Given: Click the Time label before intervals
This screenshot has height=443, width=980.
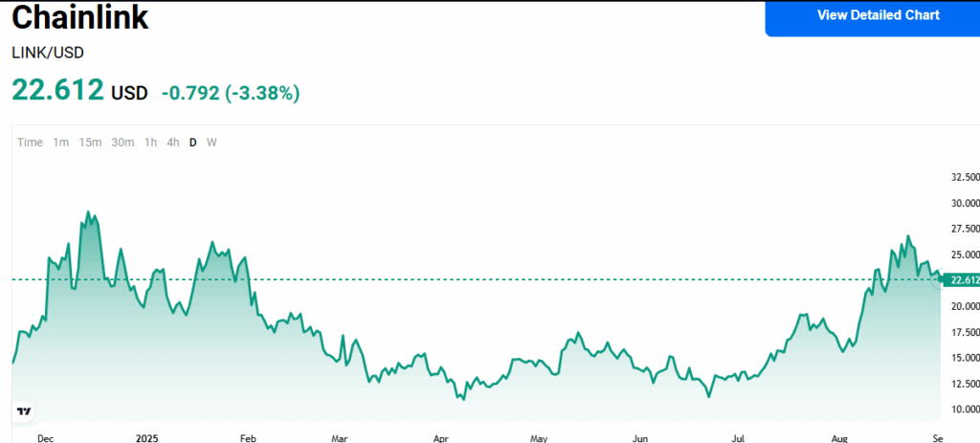Looking at the screenshot, I should (x=30, y=143).
